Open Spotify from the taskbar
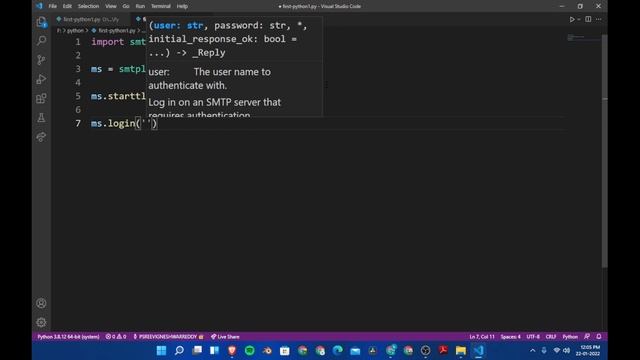 [x=249, y=350]
